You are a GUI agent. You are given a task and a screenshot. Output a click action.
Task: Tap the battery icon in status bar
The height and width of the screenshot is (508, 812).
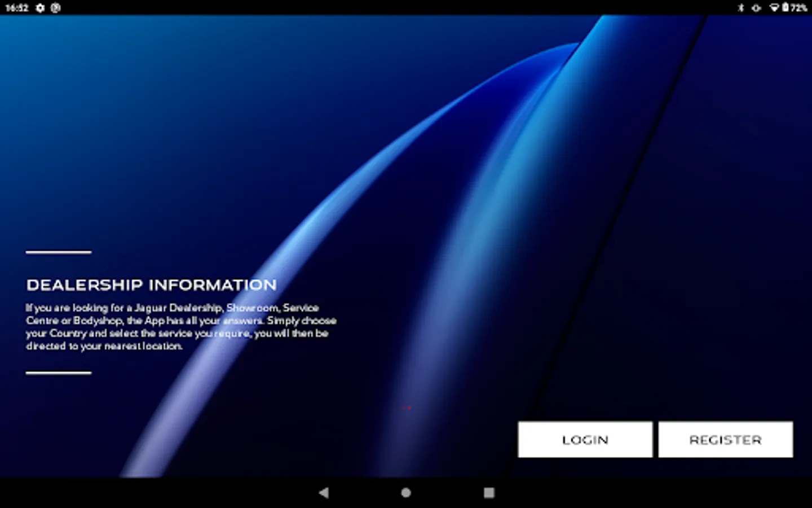click(785, 8)
